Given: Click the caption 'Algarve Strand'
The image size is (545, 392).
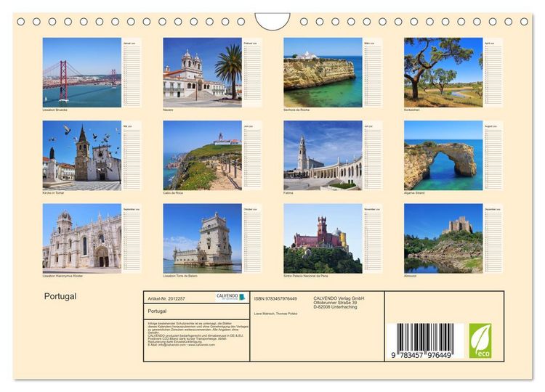Looking at the screenshot, I should click(x=414, y=193).
